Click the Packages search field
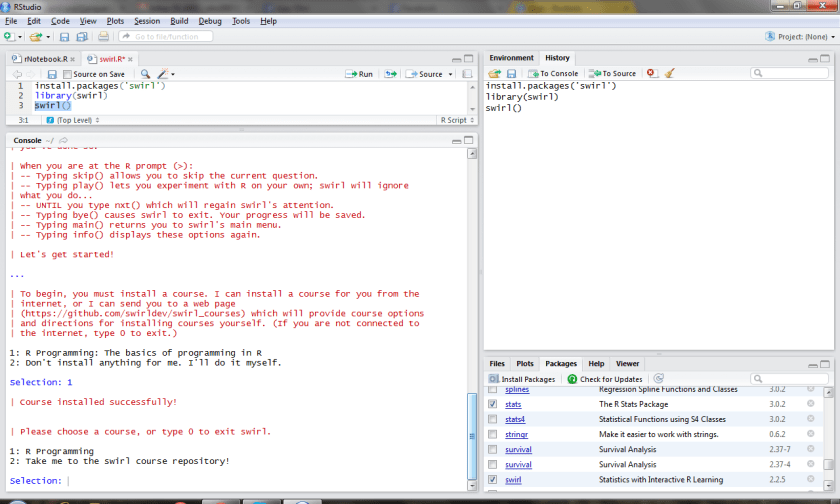 pyautogui.click(x=790, y=379)
